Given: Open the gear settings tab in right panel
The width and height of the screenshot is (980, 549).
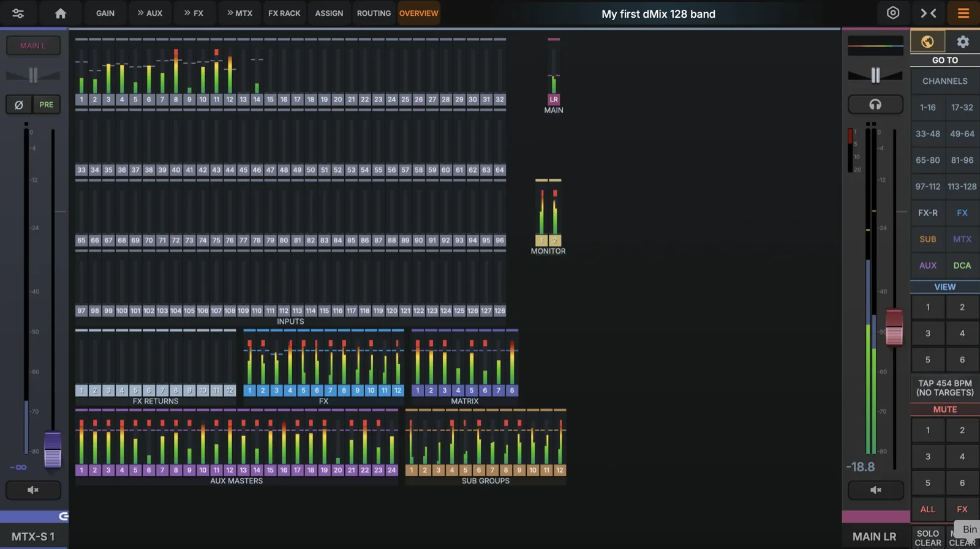Looking at the screenshot, I should (x=963, y=42).
